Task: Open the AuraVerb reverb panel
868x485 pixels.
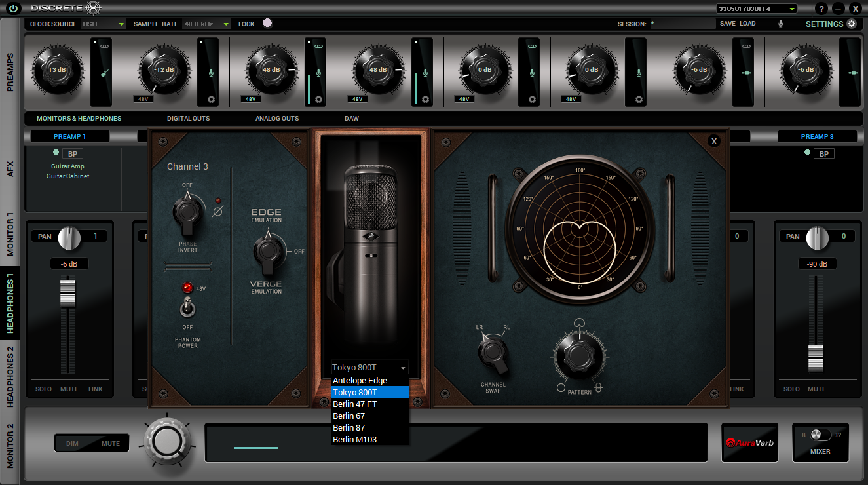Action: [750, 442]
